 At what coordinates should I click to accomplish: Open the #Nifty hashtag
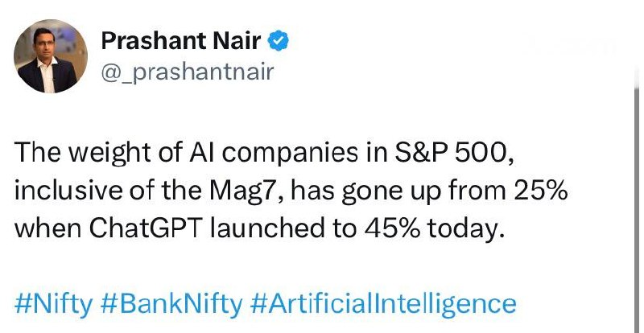(55, 304)
